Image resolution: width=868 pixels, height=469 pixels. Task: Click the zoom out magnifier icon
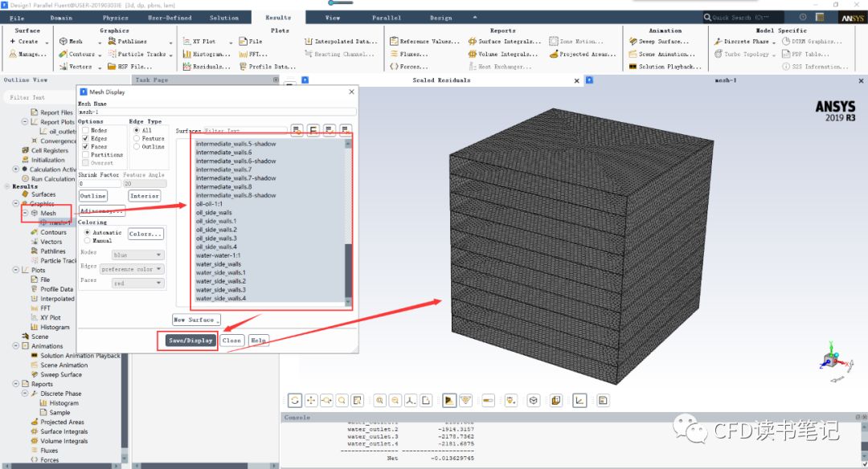click(x=395, y=400)
